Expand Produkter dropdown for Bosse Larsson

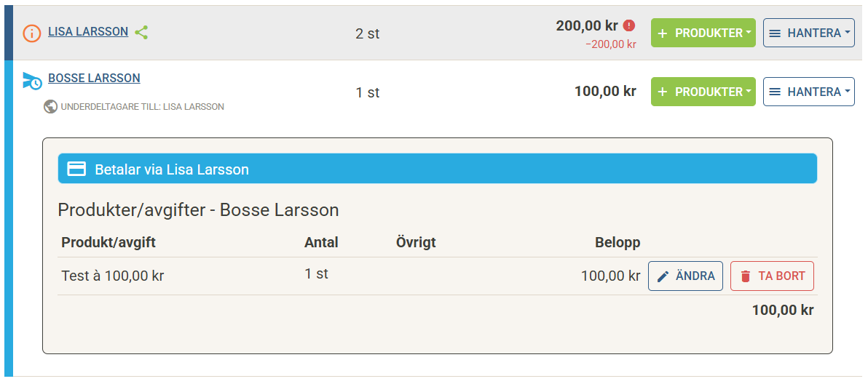point(703,92)
